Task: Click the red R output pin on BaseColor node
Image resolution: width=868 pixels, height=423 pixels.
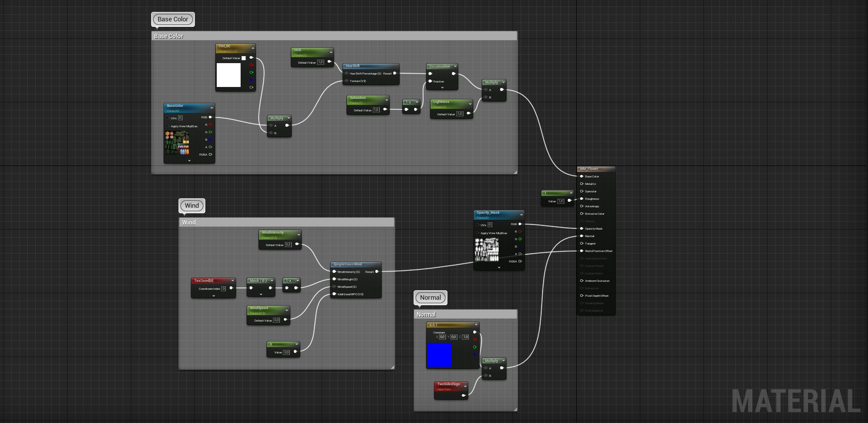Action: point(210,125)
